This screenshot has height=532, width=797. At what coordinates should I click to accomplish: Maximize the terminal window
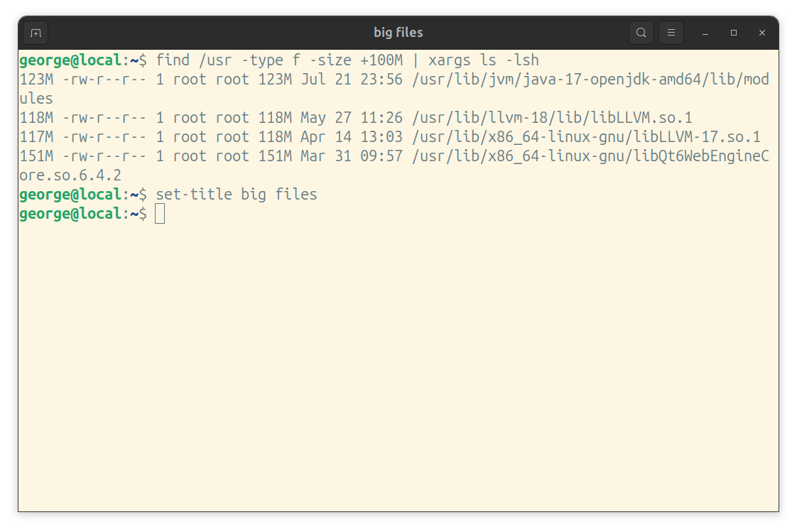tap(733, 33)
